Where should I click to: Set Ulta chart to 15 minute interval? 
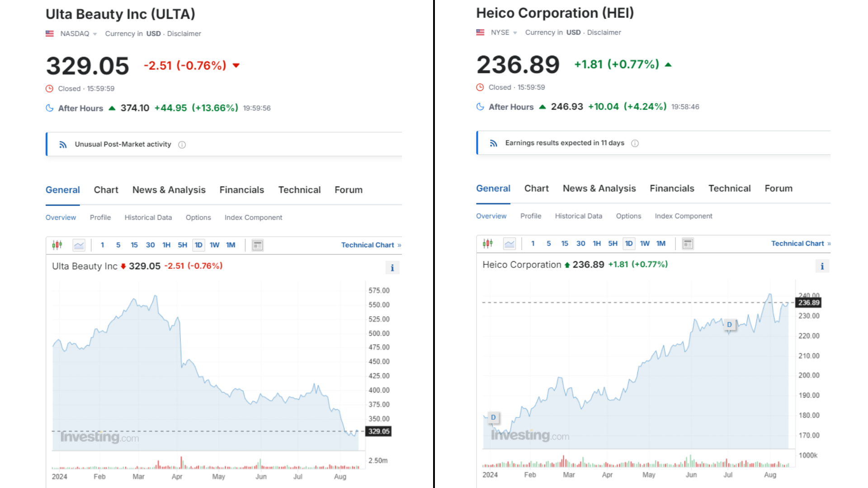pyautogui.click(x=134, y=245)
